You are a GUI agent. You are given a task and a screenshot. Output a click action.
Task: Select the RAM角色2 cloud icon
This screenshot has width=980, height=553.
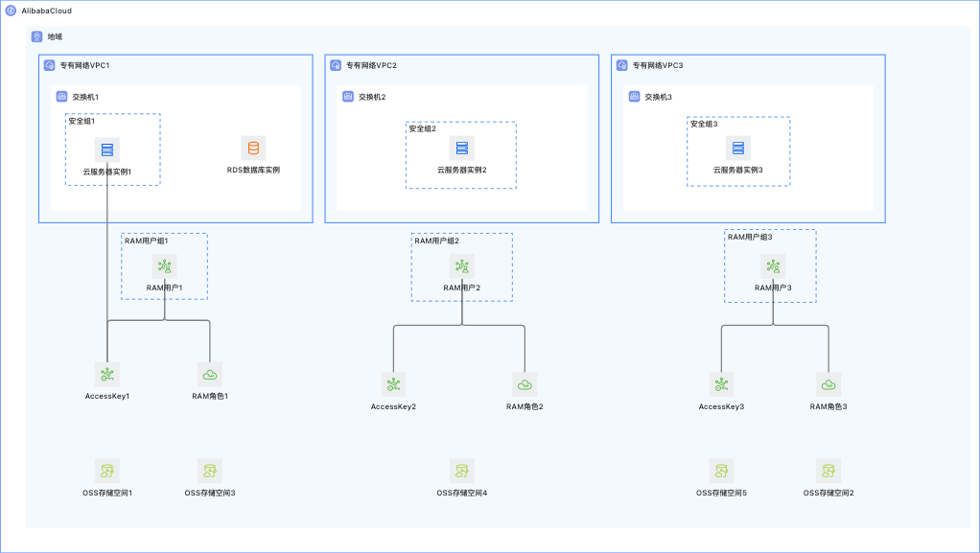click(x=525, y=385)
